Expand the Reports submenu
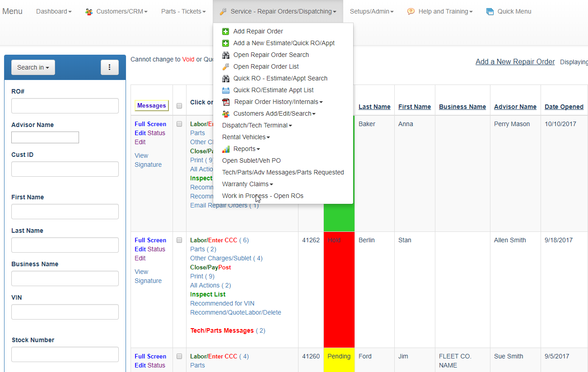 247,149
